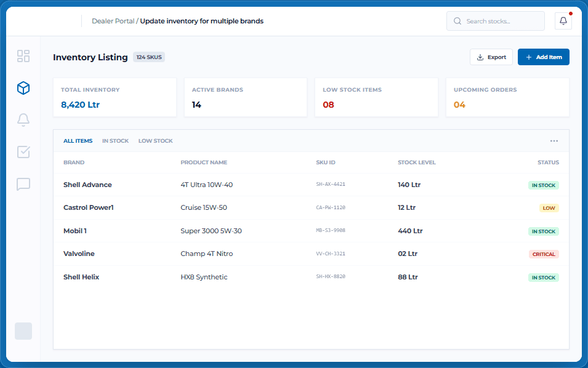Sort by the Brand column header
The image size is (588, 368).
point(74,162)
